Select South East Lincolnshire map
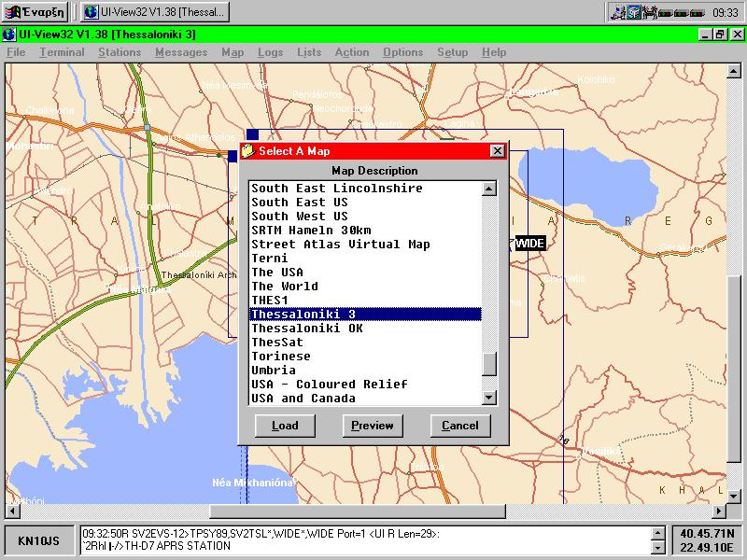747x560 pixels. tap(365, 189)
